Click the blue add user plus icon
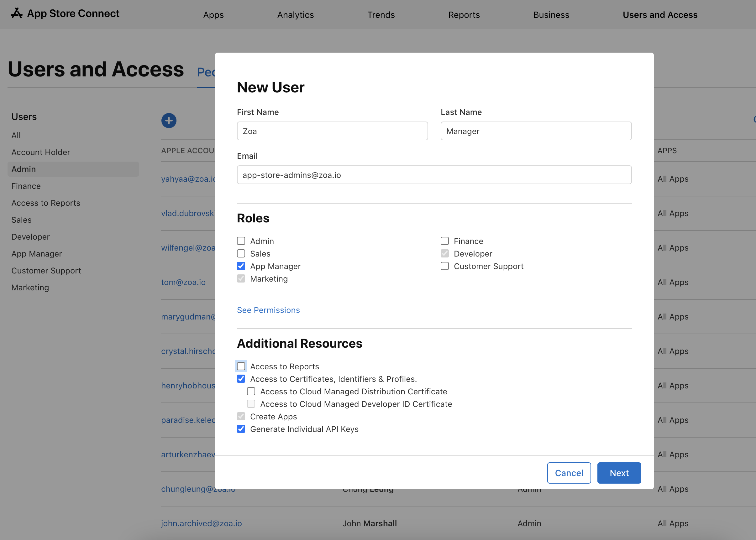756x540 pixels. tap(169, 120)
